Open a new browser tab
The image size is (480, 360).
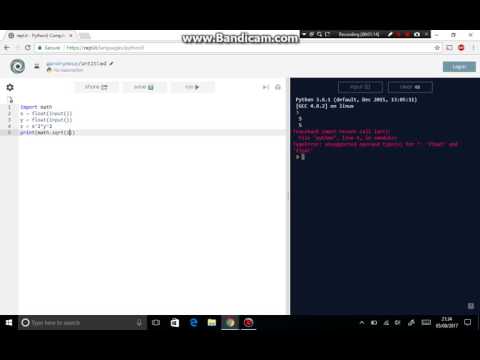click(x=85, y=36)
